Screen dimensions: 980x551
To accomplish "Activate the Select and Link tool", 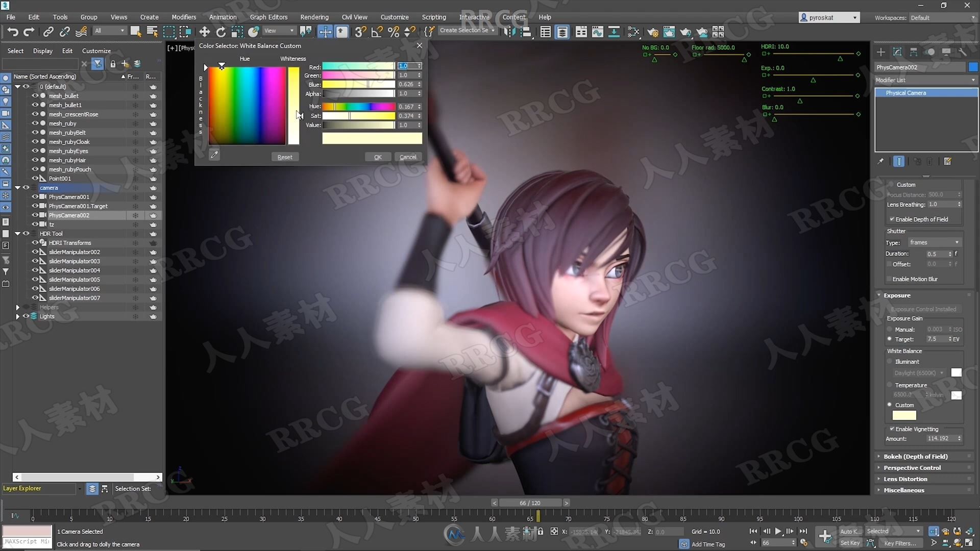I will coord(48,32).
